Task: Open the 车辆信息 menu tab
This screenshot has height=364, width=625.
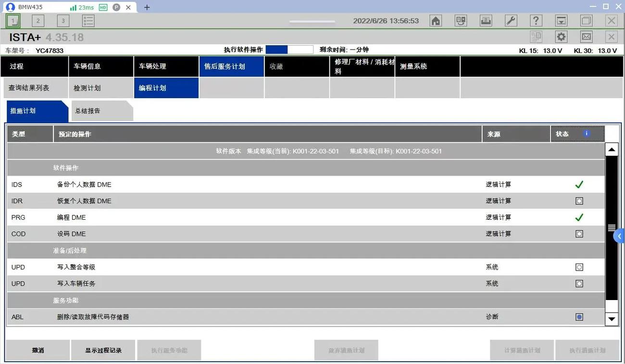Action: point(100,66)
